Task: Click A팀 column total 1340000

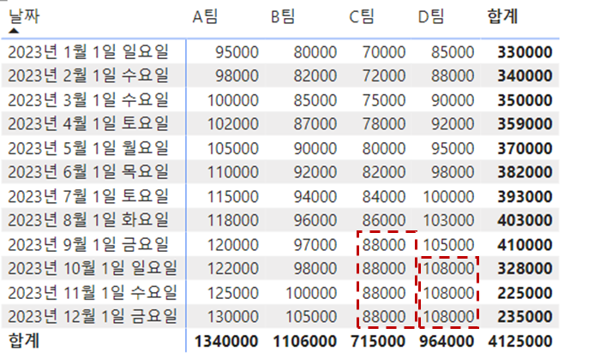Action: [x=226, y=342]
